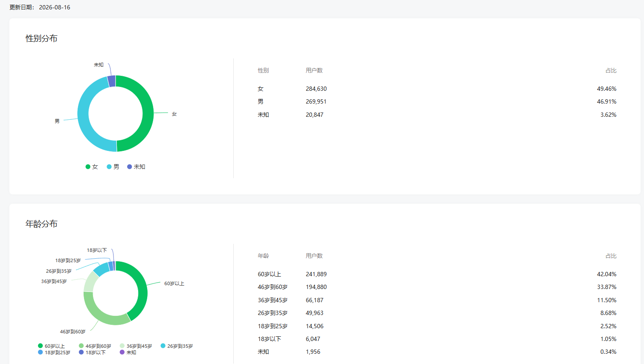Viewport: 644px width, 364px height.
Task: Click the user count 20,847
Action: (x=314, y=115)
